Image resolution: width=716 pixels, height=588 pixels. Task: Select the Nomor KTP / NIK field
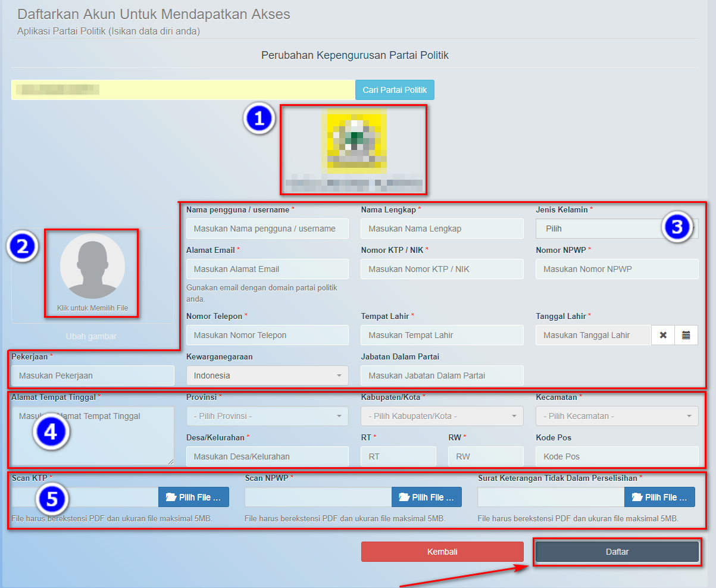tap(442, 269)
